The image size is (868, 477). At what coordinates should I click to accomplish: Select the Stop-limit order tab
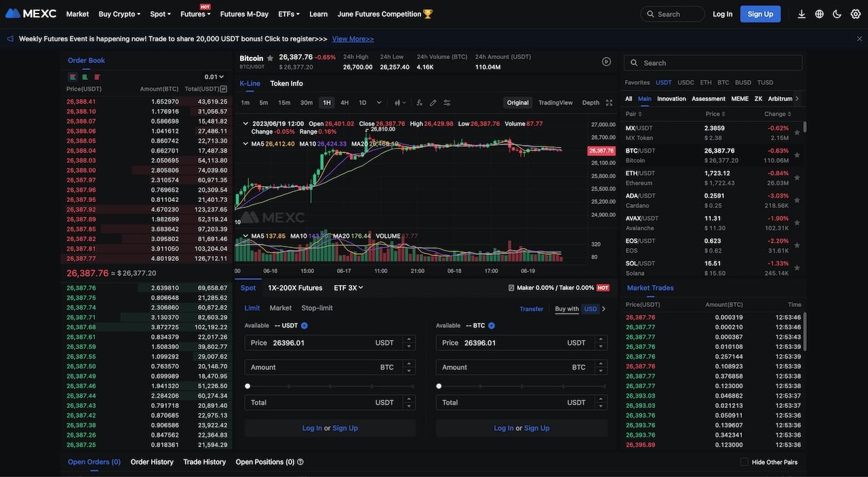click(x=317, y=308)
